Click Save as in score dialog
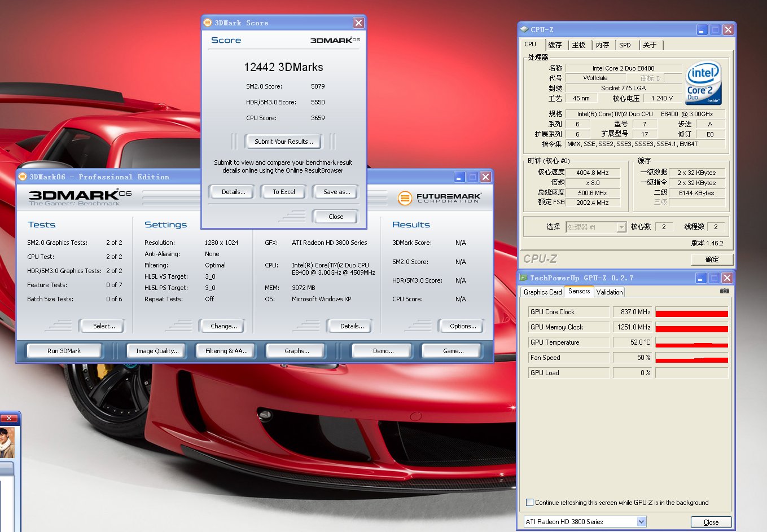 click(336, 192)
